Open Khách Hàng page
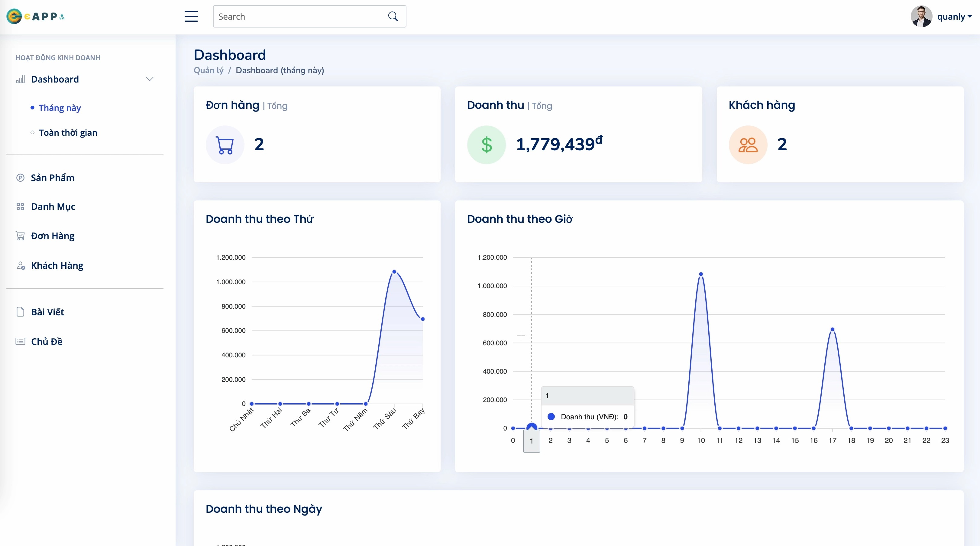 point(57,265)
